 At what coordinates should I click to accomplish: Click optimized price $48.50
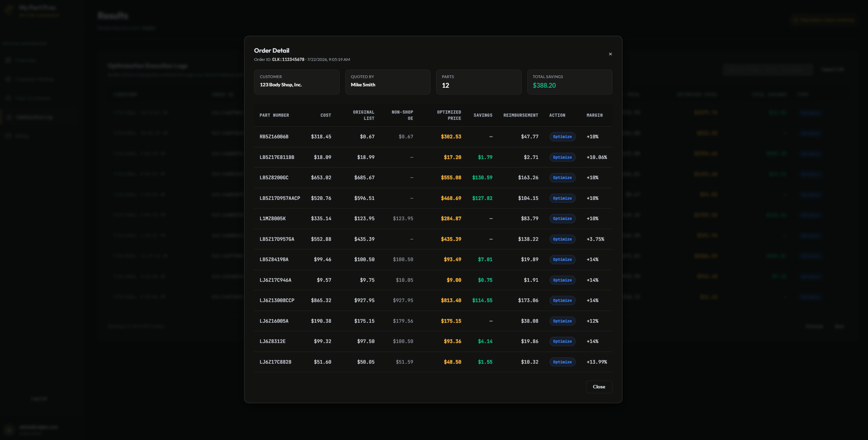click(452, 362)
